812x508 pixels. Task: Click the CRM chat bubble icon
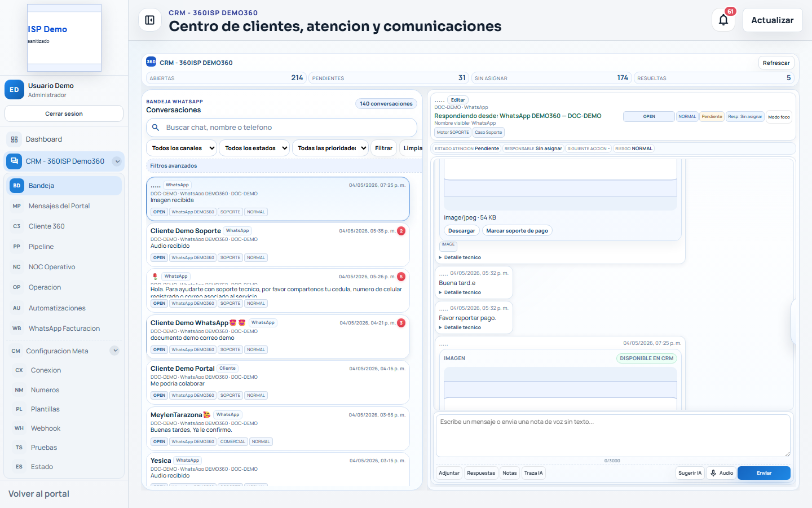pyautogui.click(x=14, y=161)
